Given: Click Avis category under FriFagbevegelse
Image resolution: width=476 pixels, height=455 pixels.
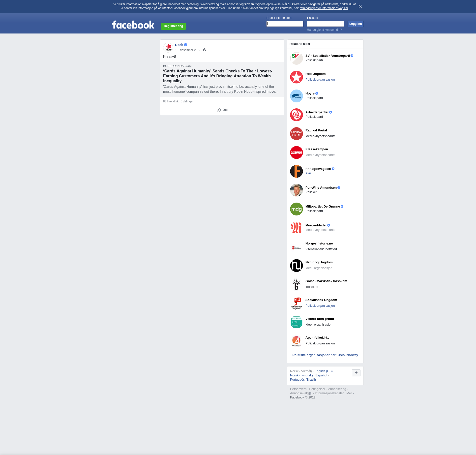Looking at the screenshot, I should coord(308,173).
